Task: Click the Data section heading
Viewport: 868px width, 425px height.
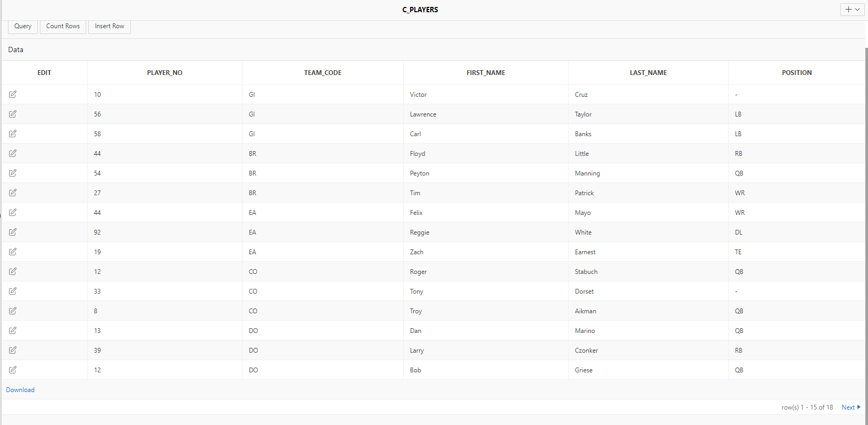Action: tap(16, 49)
